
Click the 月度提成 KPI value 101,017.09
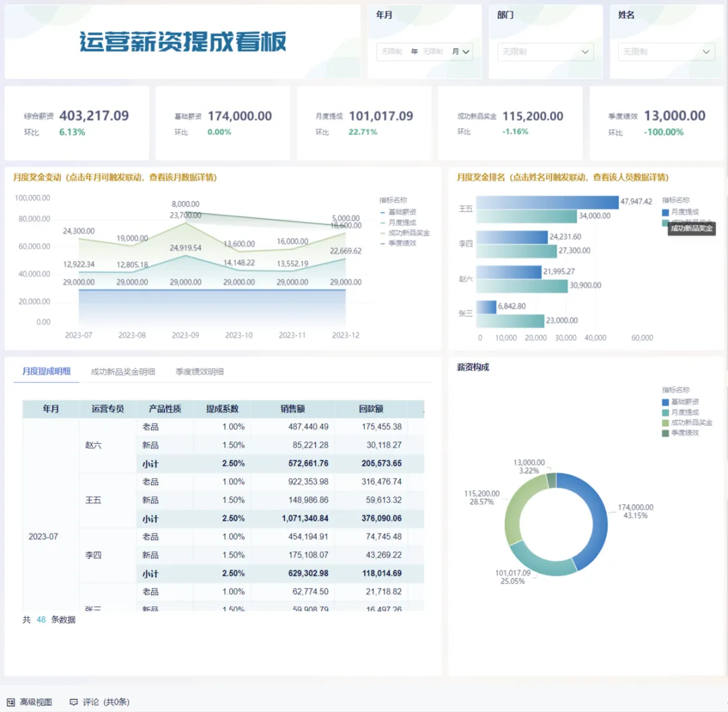click(x=381, y=116)
